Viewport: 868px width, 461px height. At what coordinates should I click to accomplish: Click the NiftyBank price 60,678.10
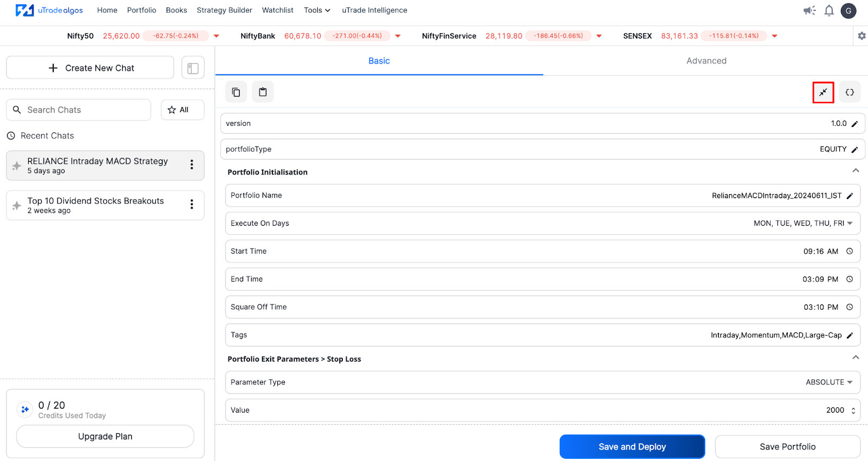tap(303, 36)
